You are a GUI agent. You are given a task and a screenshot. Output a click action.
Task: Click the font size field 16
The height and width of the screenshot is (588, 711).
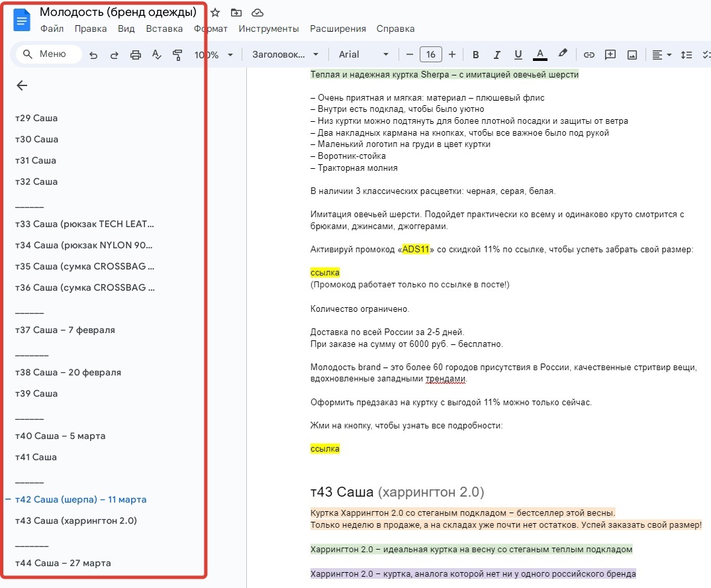[x=431, y=54]
